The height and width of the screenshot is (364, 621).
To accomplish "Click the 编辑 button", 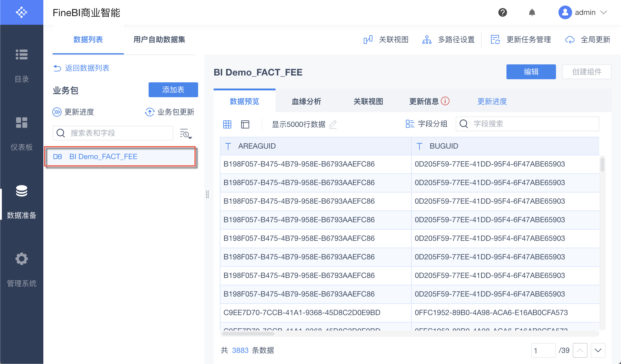I will 531,72.
